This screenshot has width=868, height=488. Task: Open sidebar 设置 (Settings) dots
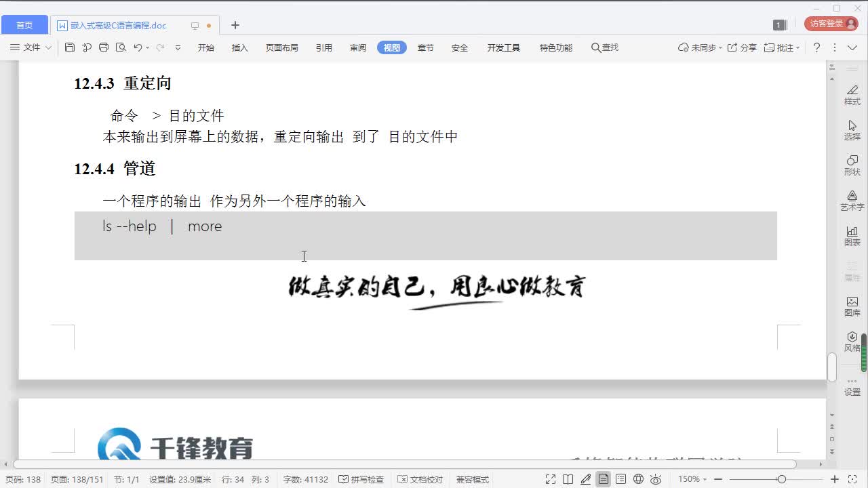(x=852, y=387)
